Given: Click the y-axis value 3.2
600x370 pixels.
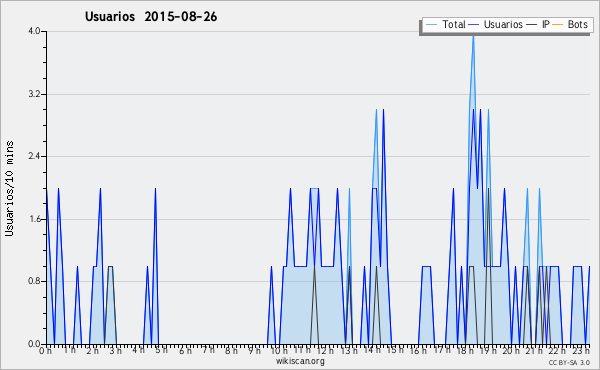Looking at the screenshot, I should [x=35, y=94].
